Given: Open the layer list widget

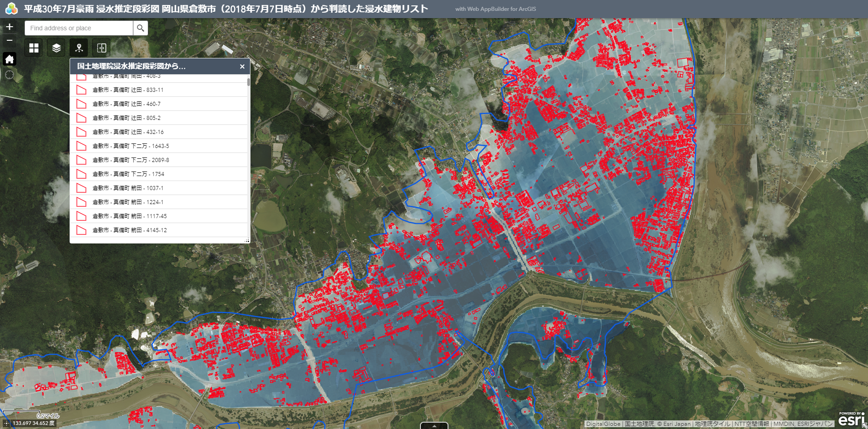Looking at the screenshot, I should coord(57,48).
